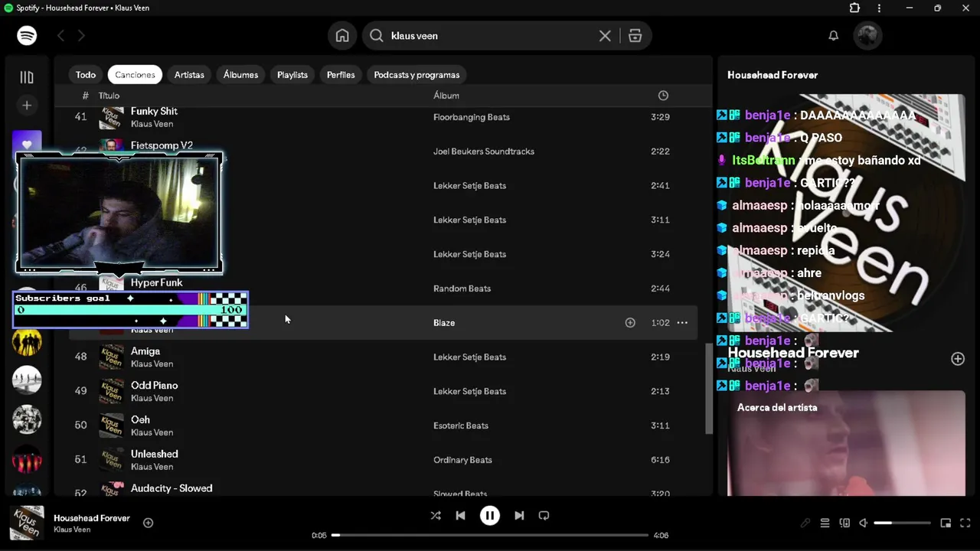Connect to a device

click(844, 523)
